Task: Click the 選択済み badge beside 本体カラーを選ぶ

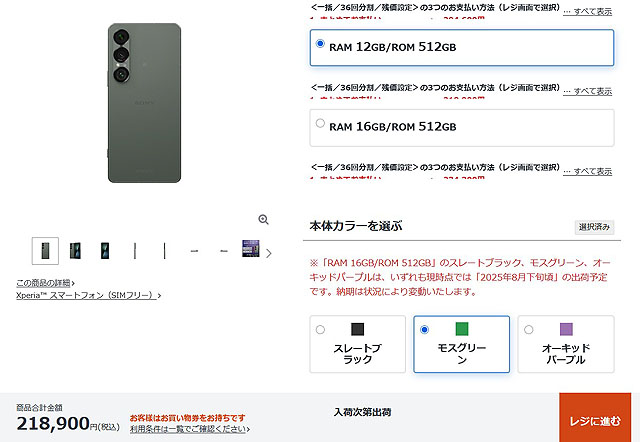Action: tap(594, 227)
